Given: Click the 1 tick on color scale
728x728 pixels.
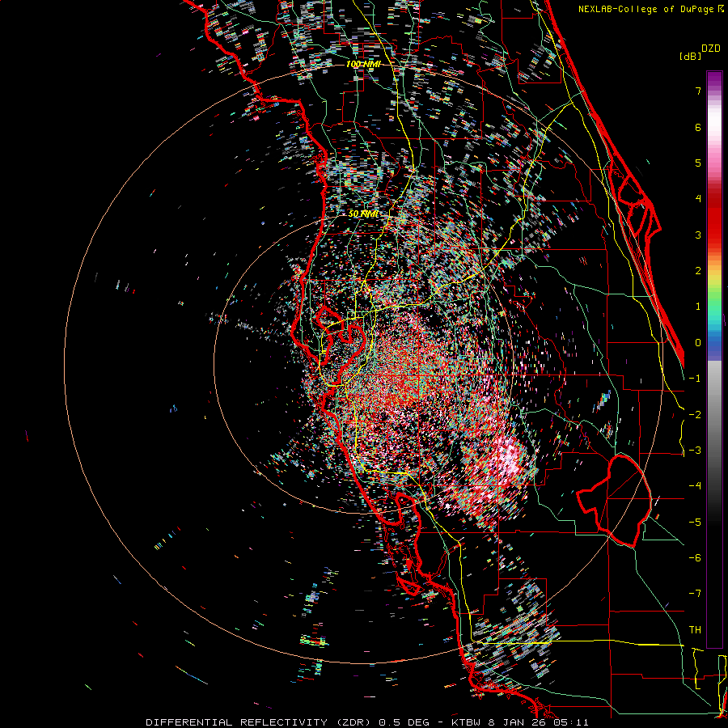Looking at the screenshot, I should tap(698, 307).
